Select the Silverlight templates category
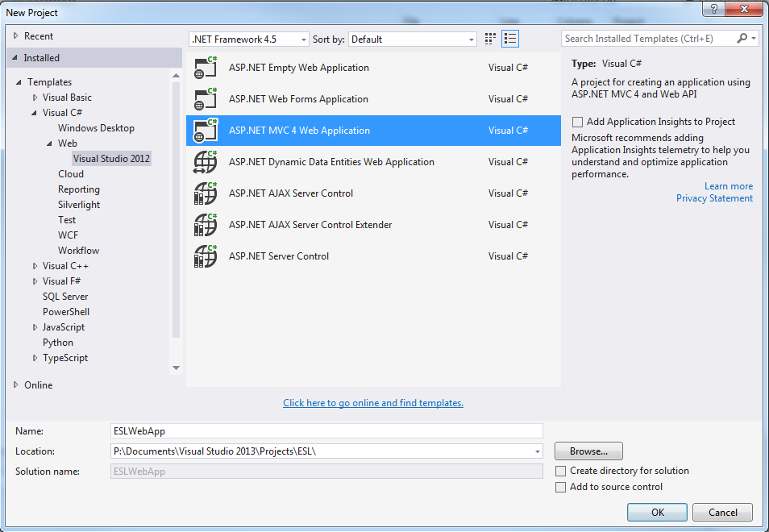 (x=79, y=205)
